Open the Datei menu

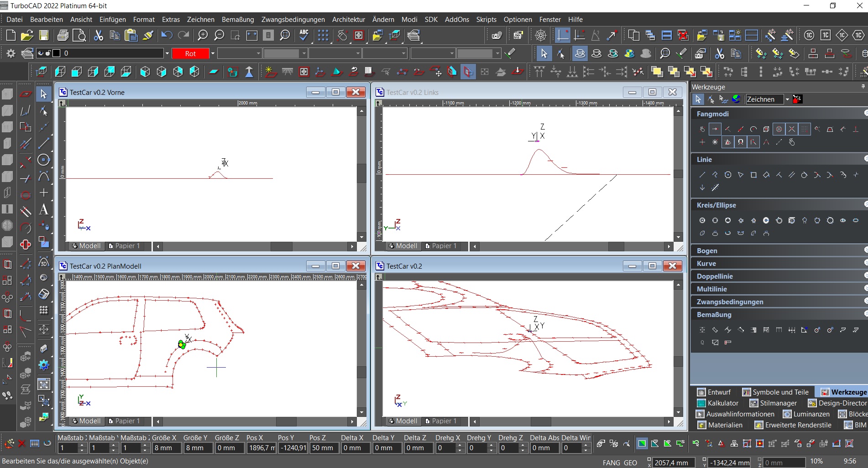tap(15, 19)
